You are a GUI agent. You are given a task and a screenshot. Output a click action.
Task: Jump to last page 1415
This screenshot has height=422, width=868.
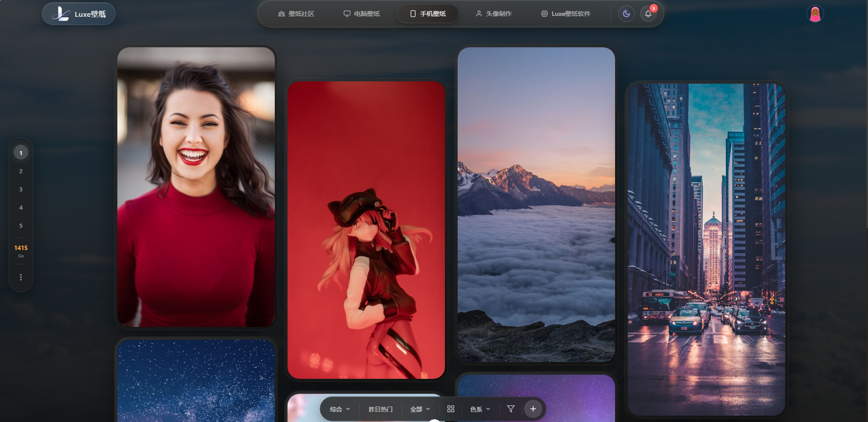coord(21,248)
